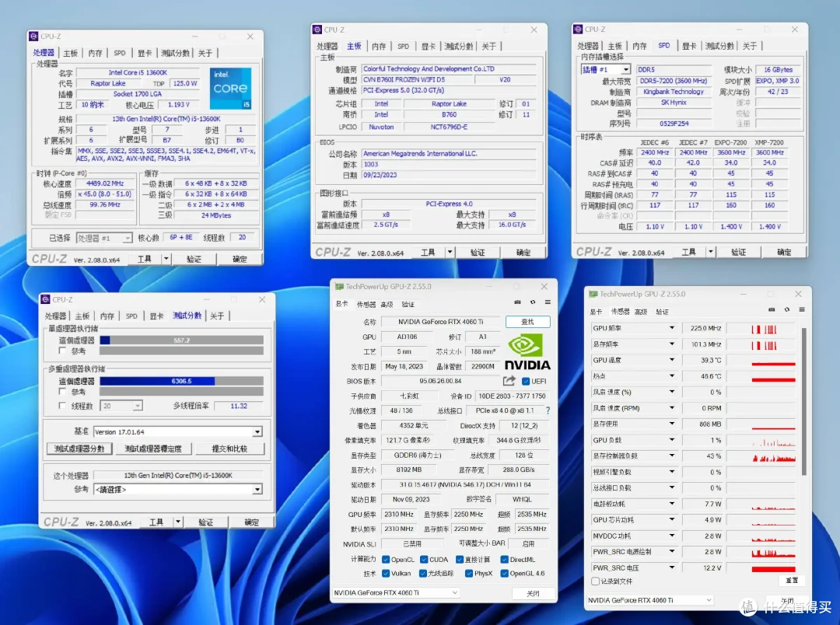
Task: Toggle the OpenCL checkbox
Action: coord(386,560)
